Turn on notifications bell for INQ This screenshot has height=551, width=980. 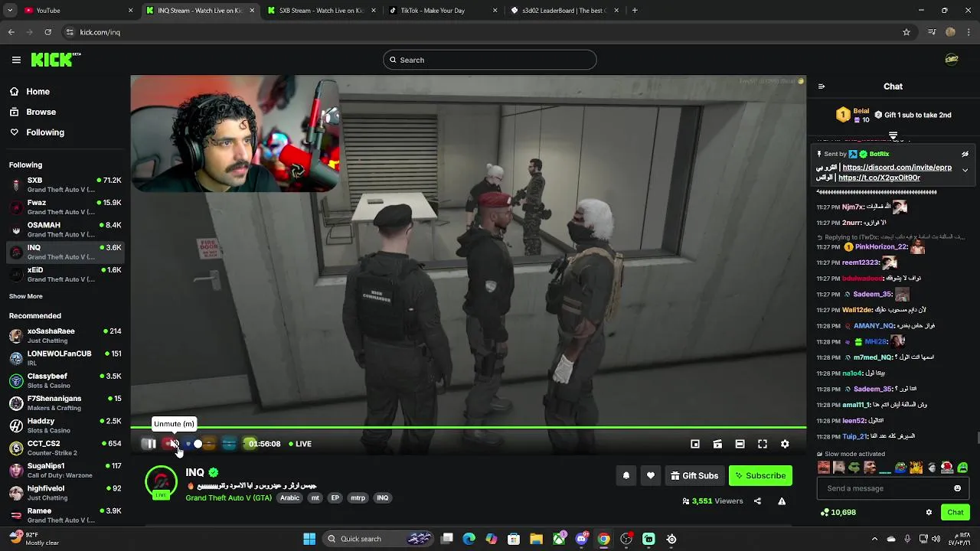tap(626, 475)
